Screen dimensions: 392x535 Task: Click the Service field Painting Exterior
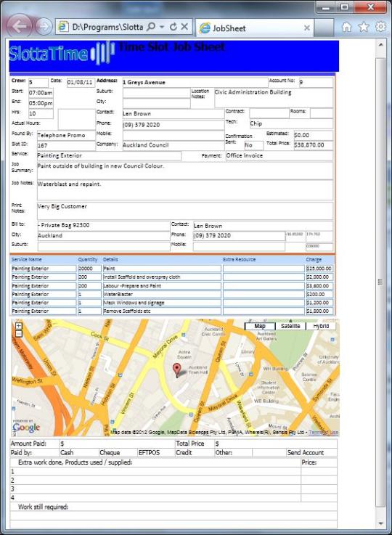[109, 156]
